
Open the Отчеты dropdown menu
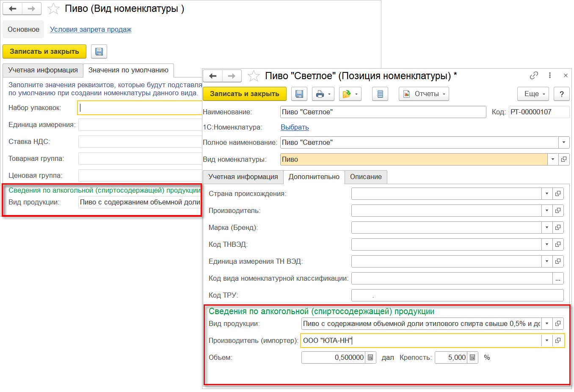coord(423,94)
